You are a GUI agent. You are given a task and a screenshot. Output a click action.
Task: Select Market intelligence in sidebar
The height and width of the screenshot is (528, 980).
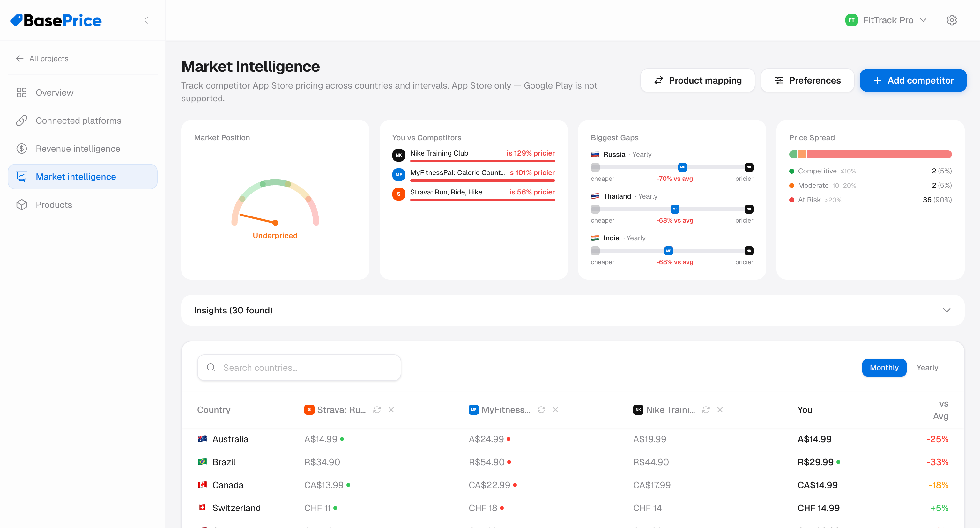pyautogui.click(x=83, y=177)
